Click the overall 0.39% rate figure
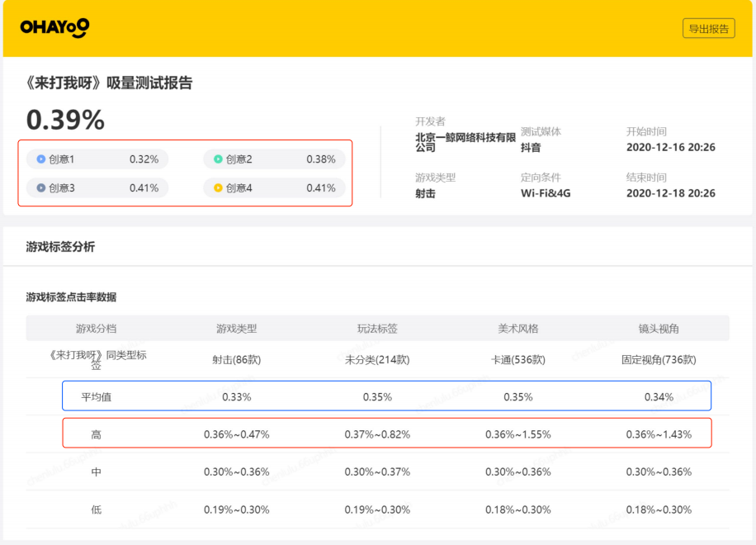This screenshot has width=756, height=545. (x=65, y=121)
